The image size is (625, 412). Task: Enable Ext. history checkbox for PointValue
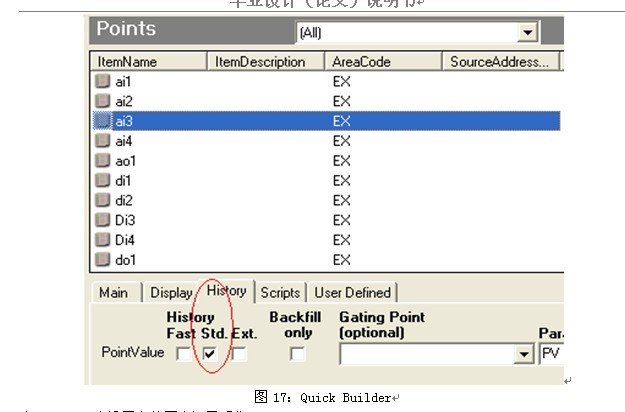point(239,353)
